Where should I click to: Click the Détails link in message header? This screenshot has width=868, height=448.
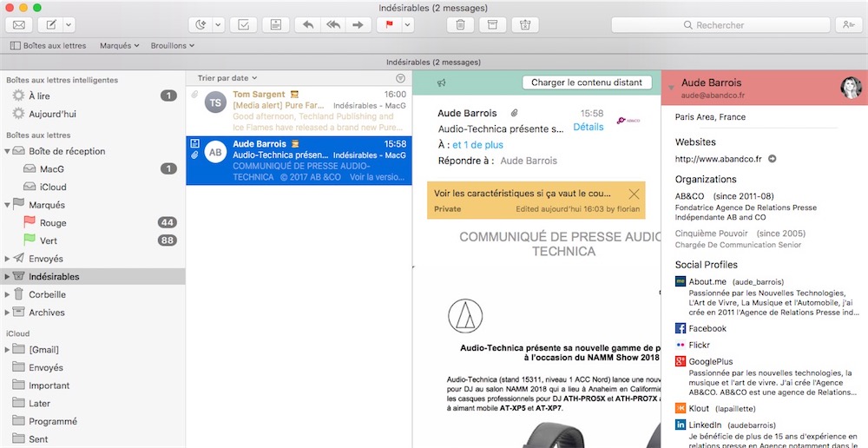pyautogui.click(x=588, y=127)
